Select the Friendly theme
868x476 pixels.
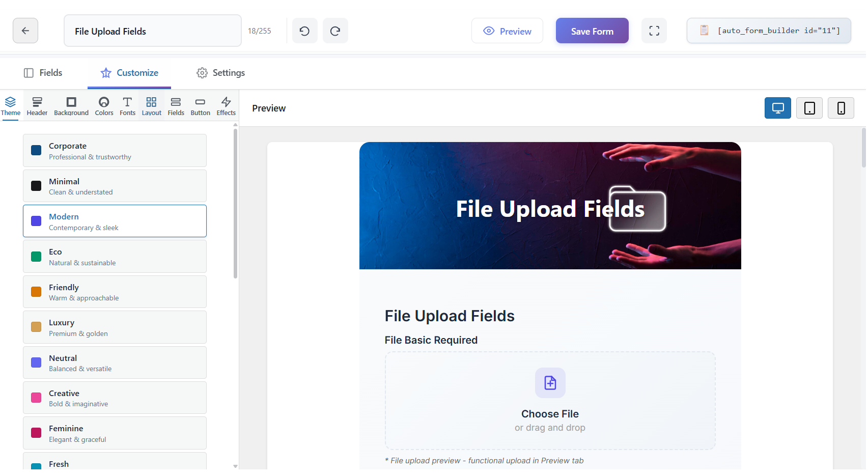(115, 292)
